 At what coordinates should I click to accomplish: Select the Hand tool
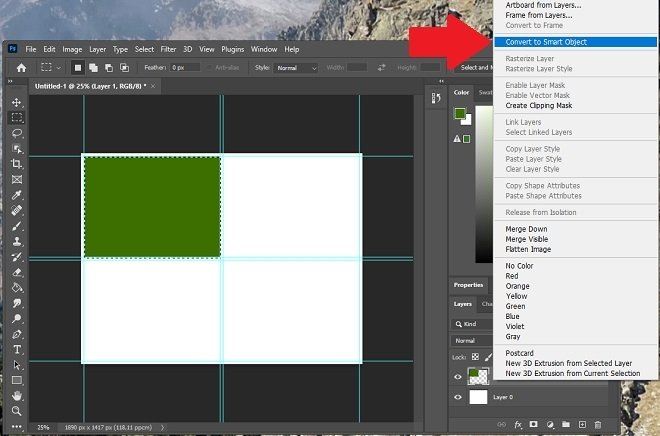(x=17, y=396)
